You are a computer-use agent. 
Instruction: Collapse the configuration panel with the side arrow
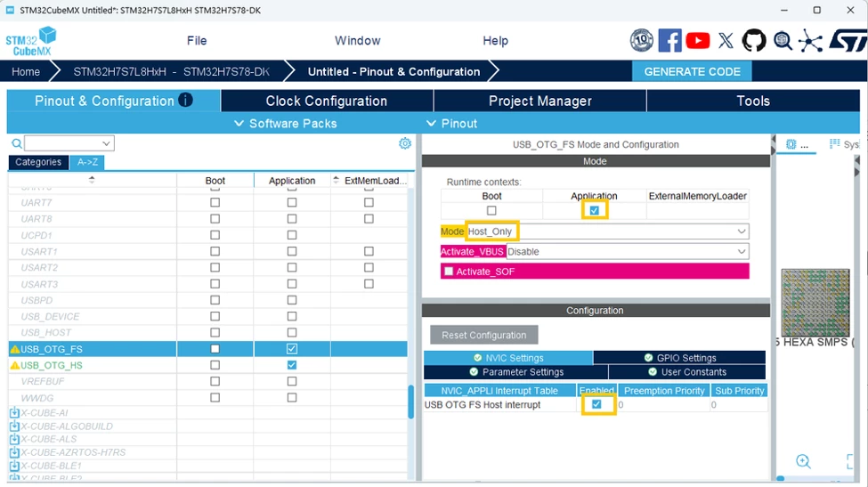774,145
